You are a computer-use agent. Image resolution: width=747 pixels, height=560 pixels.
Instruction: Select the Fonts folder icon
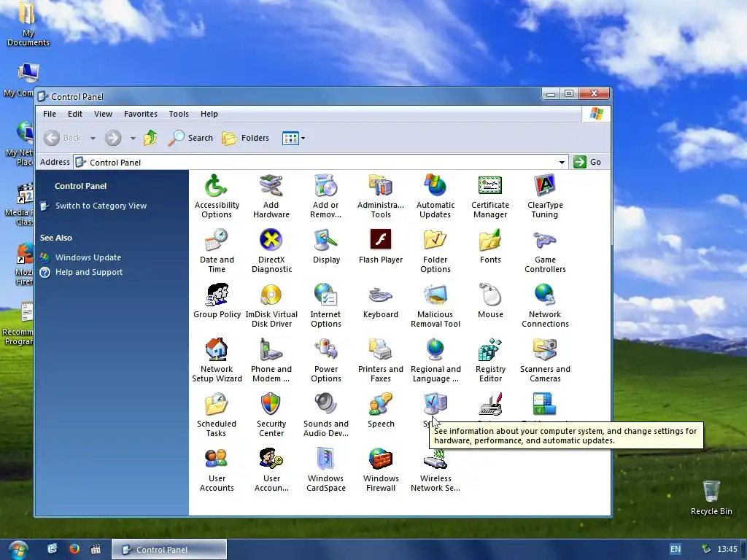[x=490, y=246]
